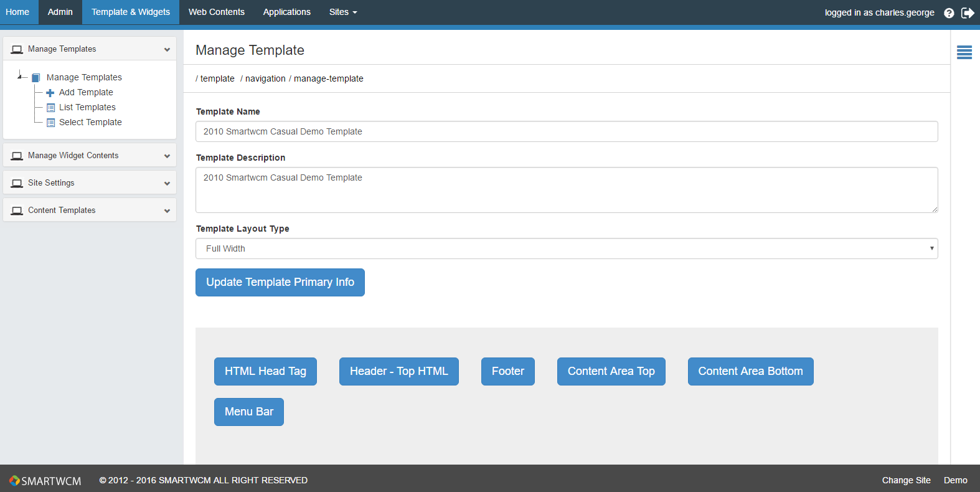The height and width of the screenshot is (492, 980).
Task: Click the plus icon next to Add Template
Action: (50, 93)
